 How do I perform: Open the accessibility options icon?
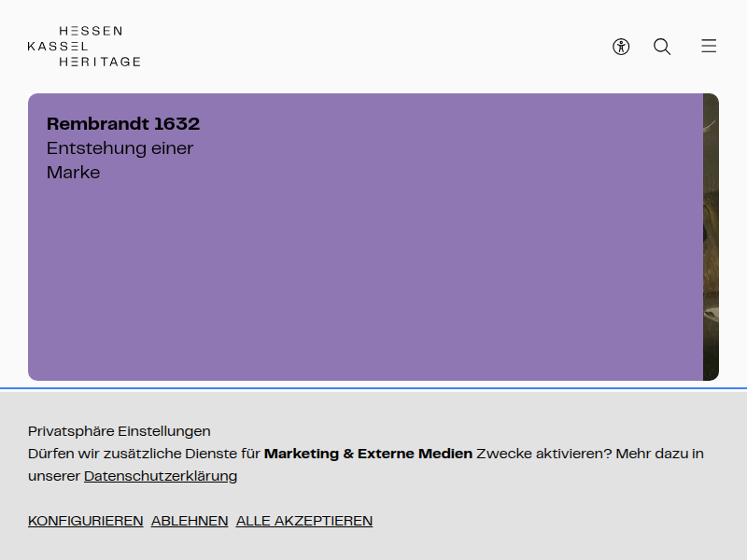click(x=621, y=47)
